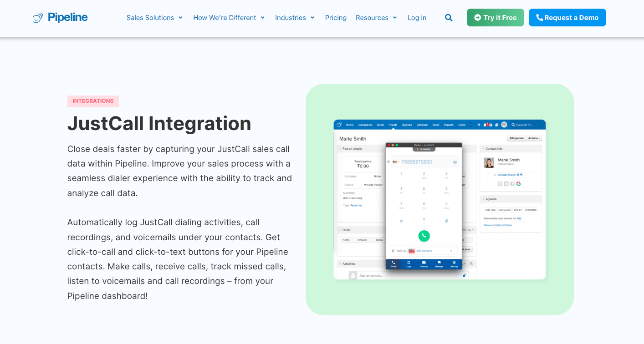644x344 pixels.
Task: Tap digit 5 on the dialer keypad
Action: point(424,189)
